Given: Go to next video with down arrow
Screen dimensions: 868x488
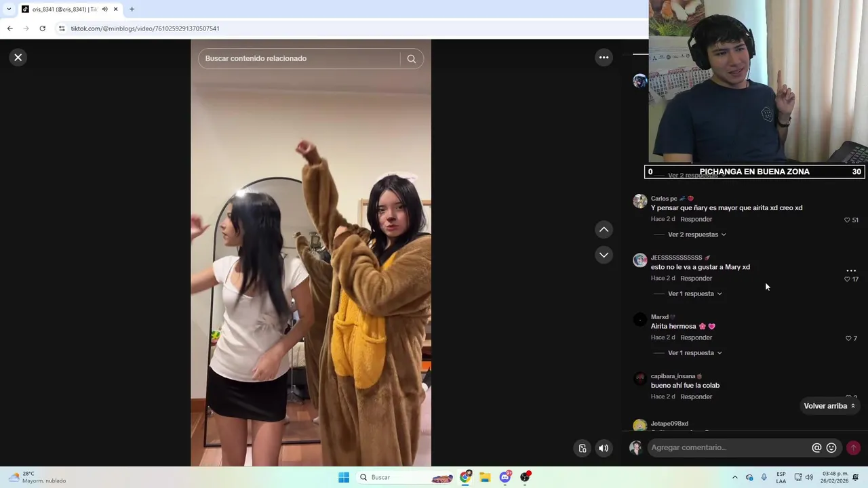Looking at the screenshot, I should tap(604, 255).
